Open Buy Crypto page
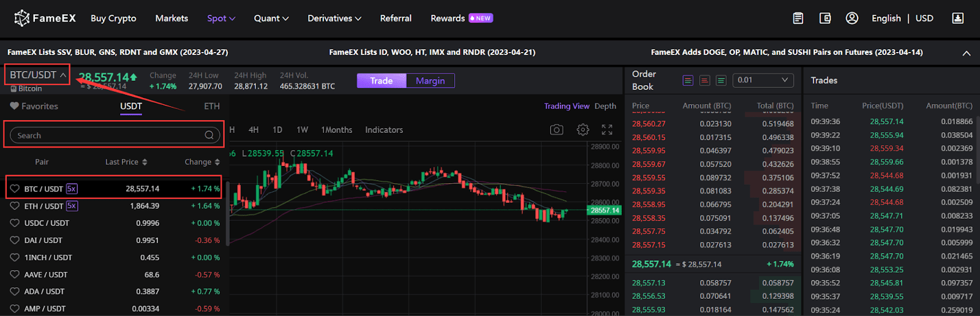Viewport: 980px width, 316px height. pos(113,18)
